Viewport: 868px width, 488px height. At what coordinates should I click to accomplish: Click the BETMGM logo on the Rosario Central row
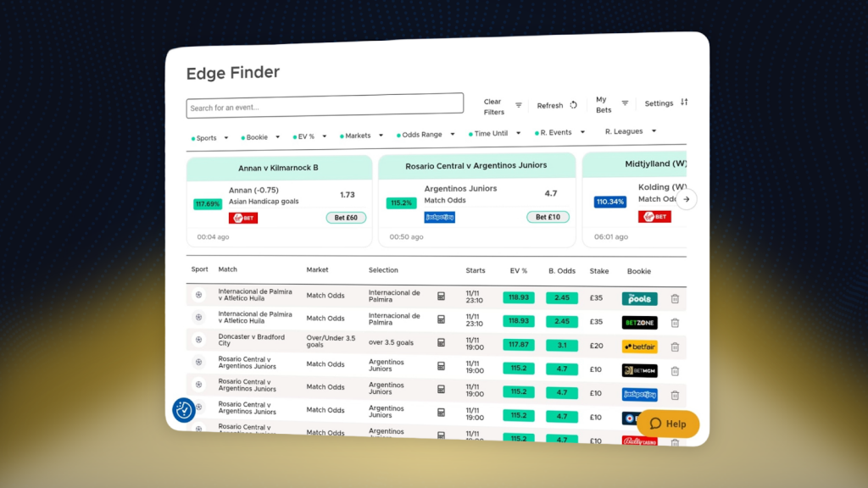[x=641, y=370]
